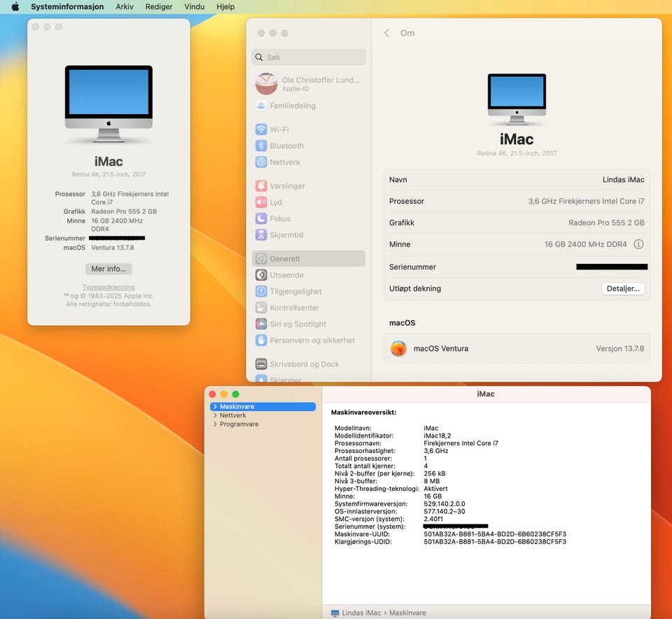Click Radeon Pro 555 2 GB in Om pane

(x=606, y=223)
